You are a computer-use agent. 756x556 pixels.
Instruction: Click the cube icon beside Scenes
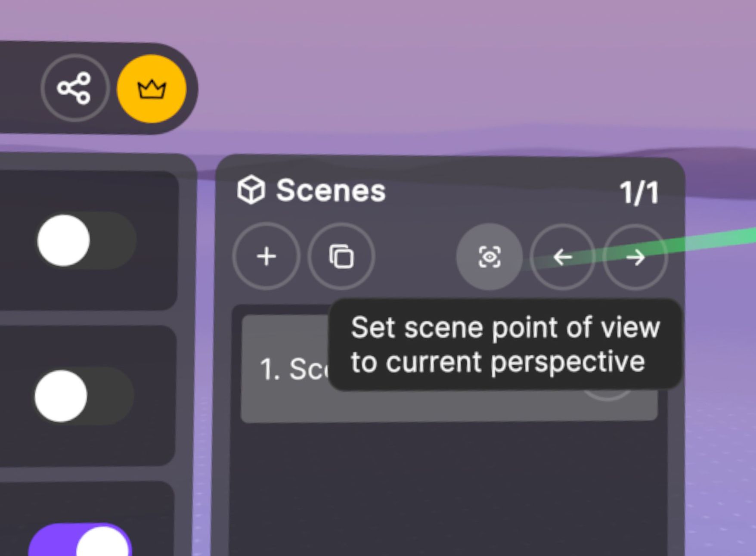(x=251, y=190)
